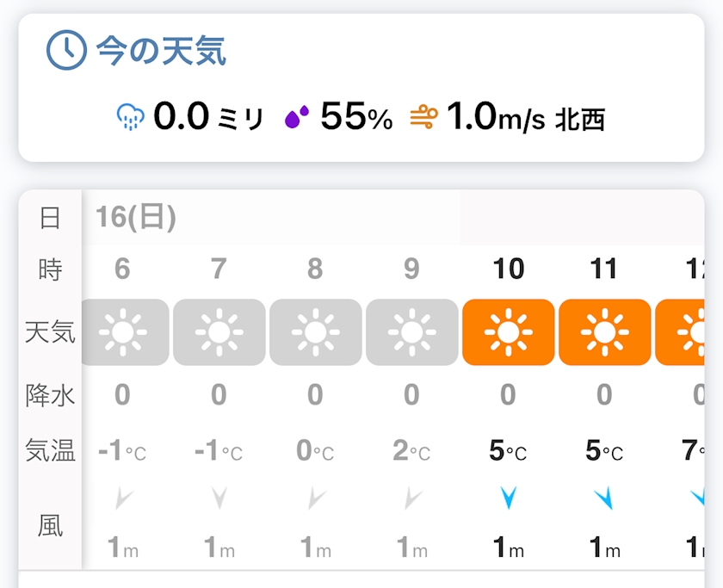723x588 pixels.
Task: Tap the orange wind speed icon
Action: coord(423,117)
